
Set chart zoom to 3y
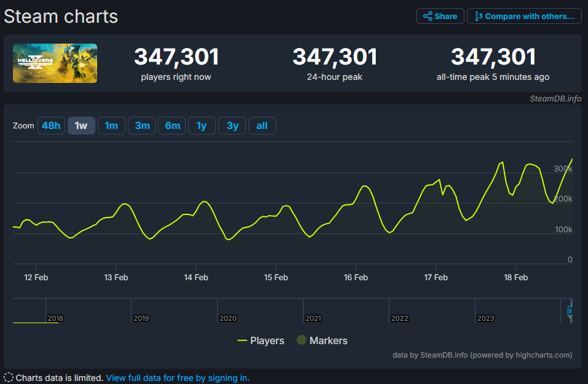click(232, 125)
